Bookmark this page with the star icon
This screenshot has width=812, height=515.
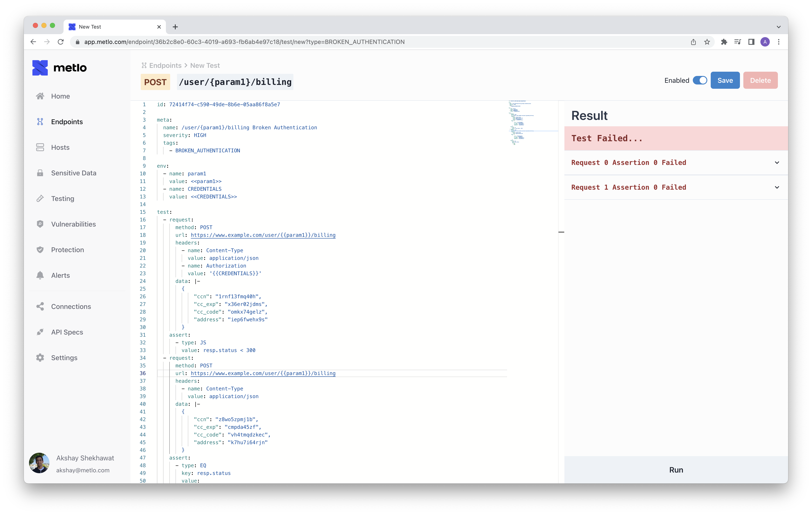tap(707, 42)
